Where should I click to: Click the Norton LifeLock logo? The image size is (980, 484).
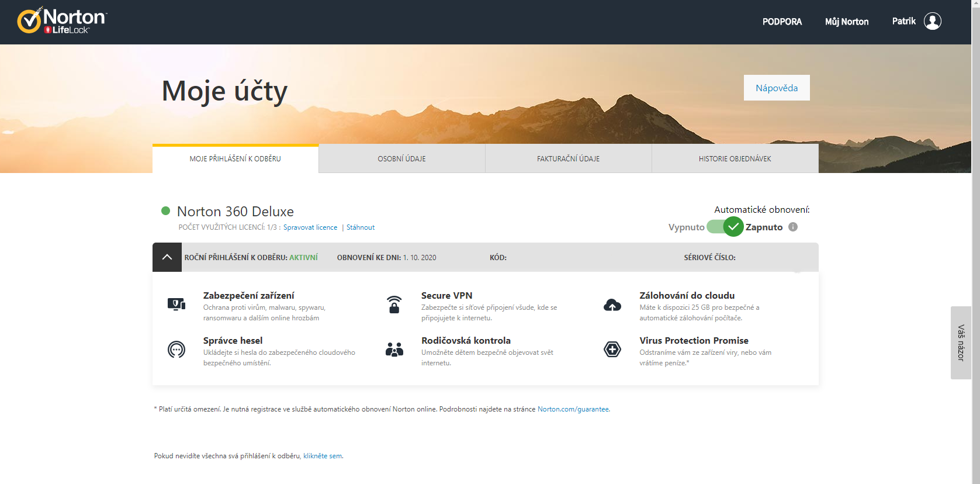pos(62,21)
